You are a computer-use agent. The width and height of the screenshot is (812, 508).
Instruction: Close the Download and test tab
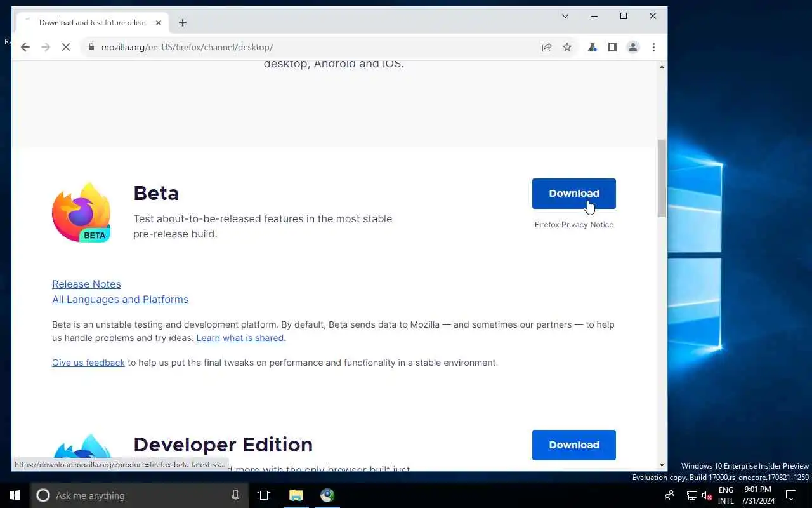click(159, 23)
